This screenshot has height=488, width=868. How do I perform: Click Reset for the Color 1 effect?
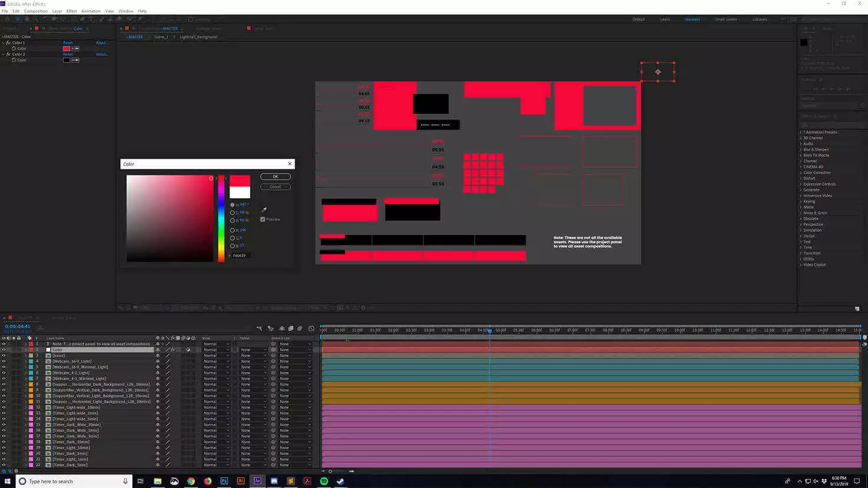point(68,43)
